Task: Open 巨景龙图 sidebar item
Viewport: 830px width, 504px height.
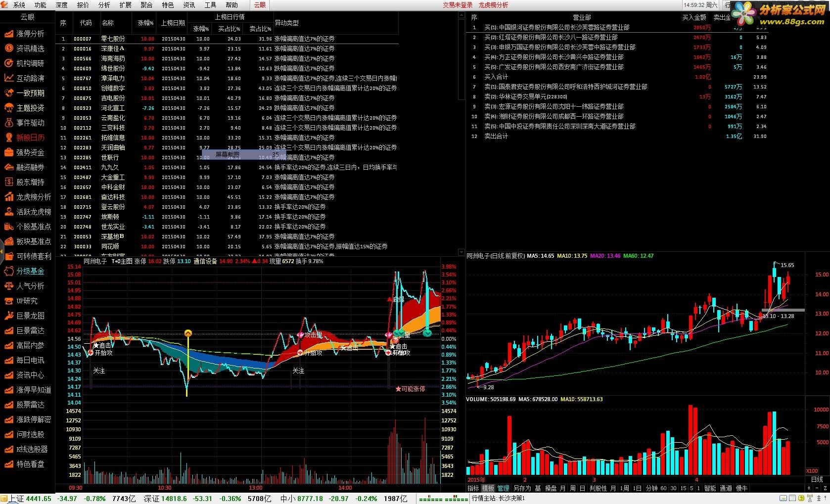Action: [x=25, y=316]
